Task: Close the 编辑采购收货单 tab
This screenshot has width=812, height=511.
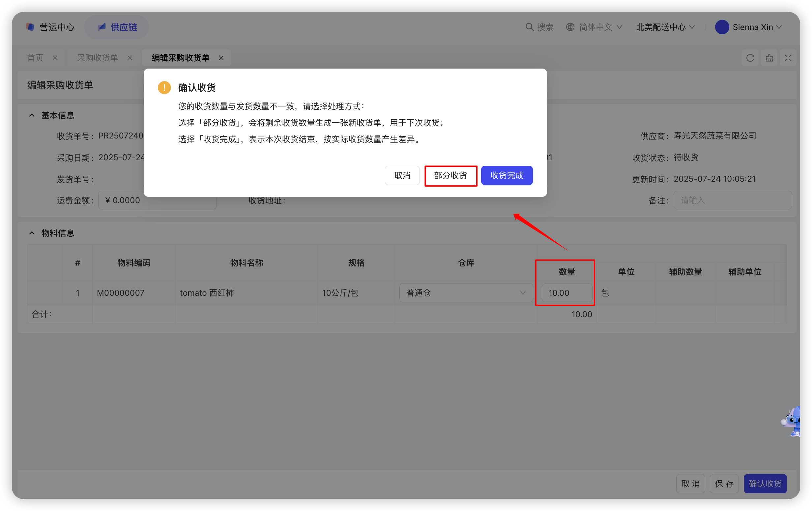Action: pyautogui.click(x=221, y=58)
